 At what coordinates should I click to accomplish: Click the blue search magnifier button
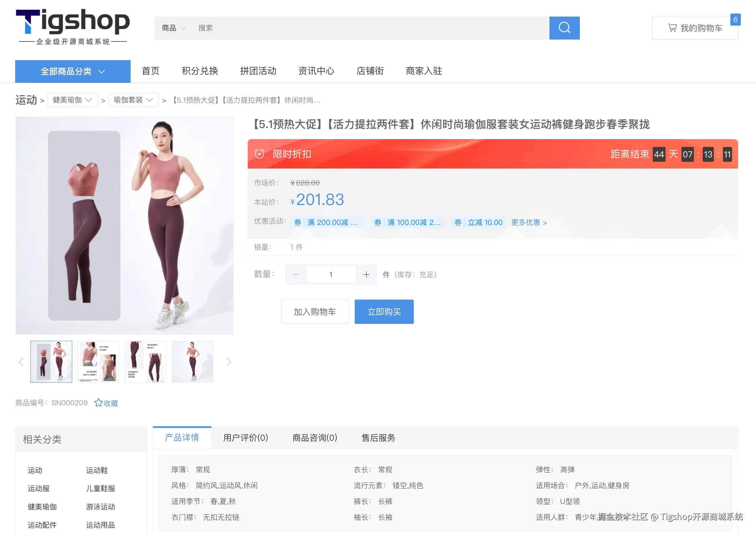click(x=564, y=28)
